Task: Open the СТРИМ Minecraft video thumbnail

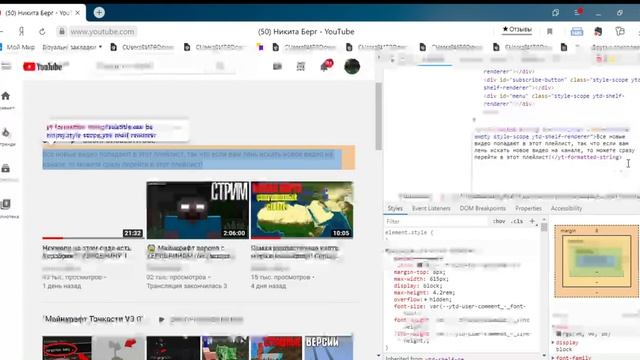Action: [x=198, y=210]
